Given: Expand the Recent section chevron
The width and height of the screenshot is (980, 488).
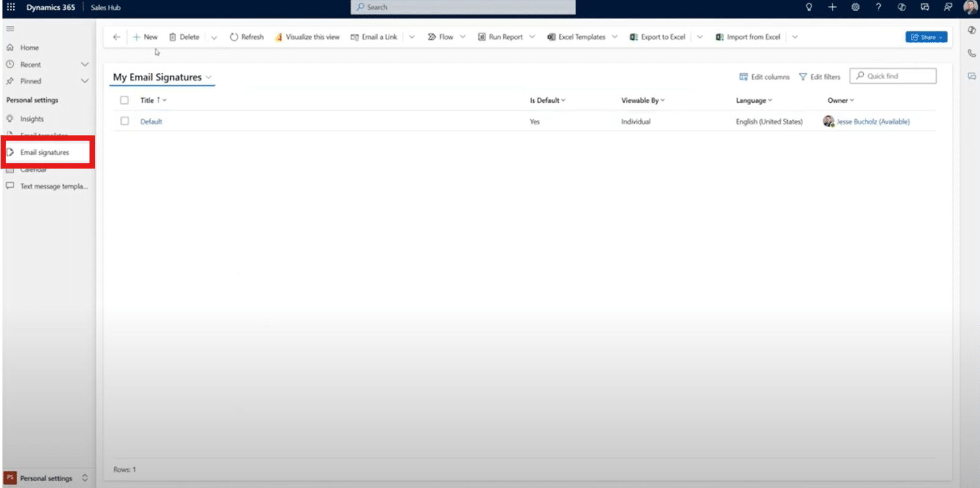Looking at the screenshot, I should [x=84, y=65].
